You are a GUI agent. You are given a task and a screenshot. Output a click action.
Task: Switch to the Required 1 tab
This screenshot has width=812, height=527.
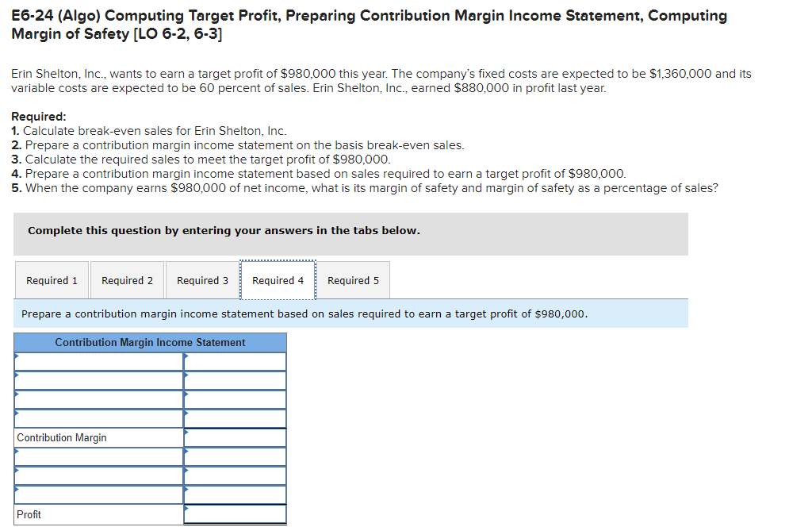coord(52,280)
